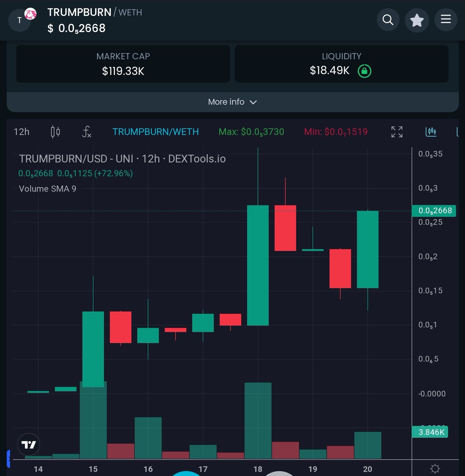Click TRUMPBURN/USD chart title legend
This screenshot has height=476, width=465.
click(x=122, y=159)
